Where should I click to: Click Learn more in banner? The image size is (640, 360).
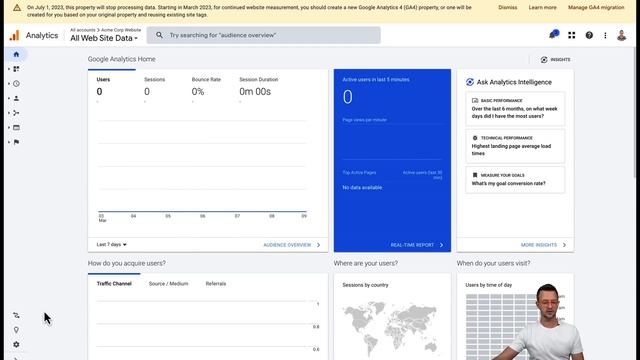click(x=542, y=7)
